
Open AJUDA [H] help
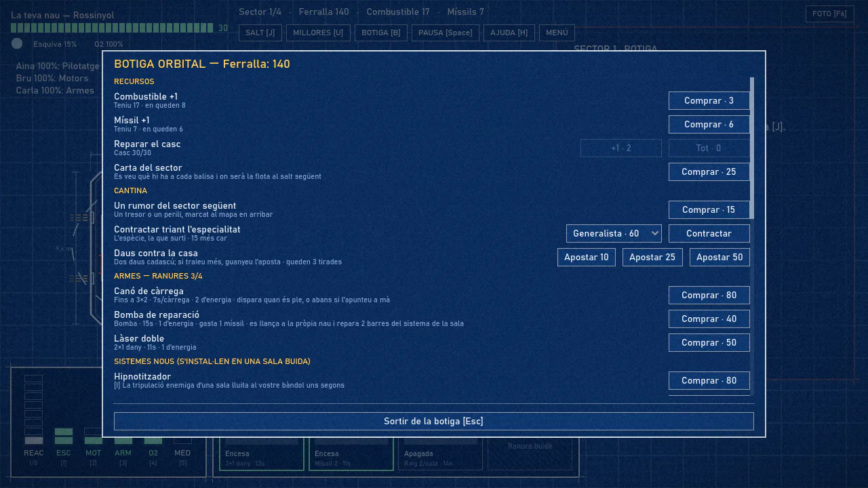(509, 33)
